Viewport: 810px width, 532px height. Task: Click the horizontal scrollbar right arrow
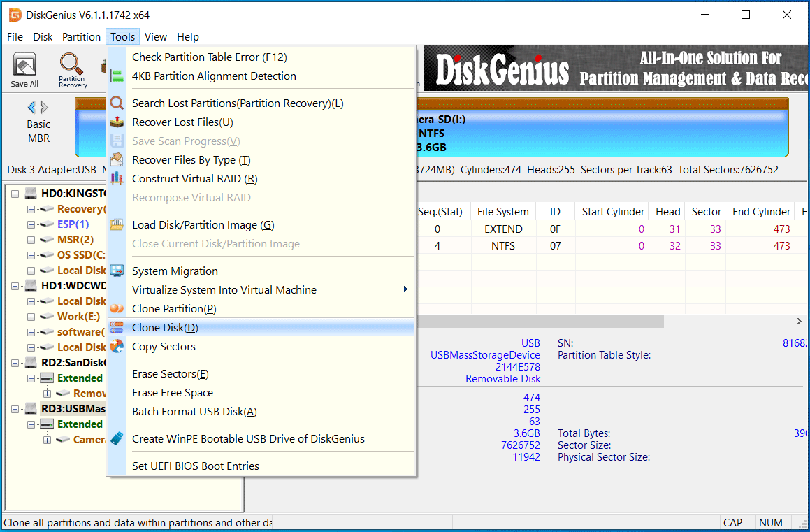point(799,322)
